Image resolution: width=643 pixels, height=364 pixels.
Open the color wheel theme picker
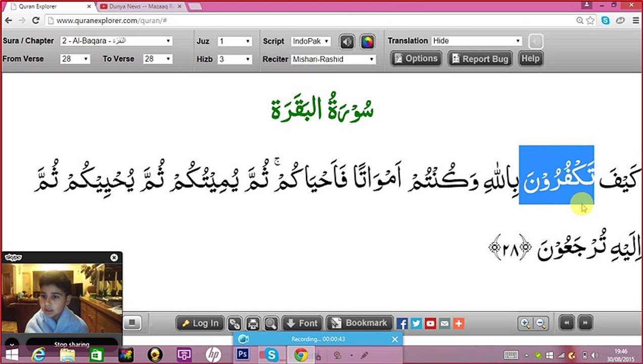point(368,42)
